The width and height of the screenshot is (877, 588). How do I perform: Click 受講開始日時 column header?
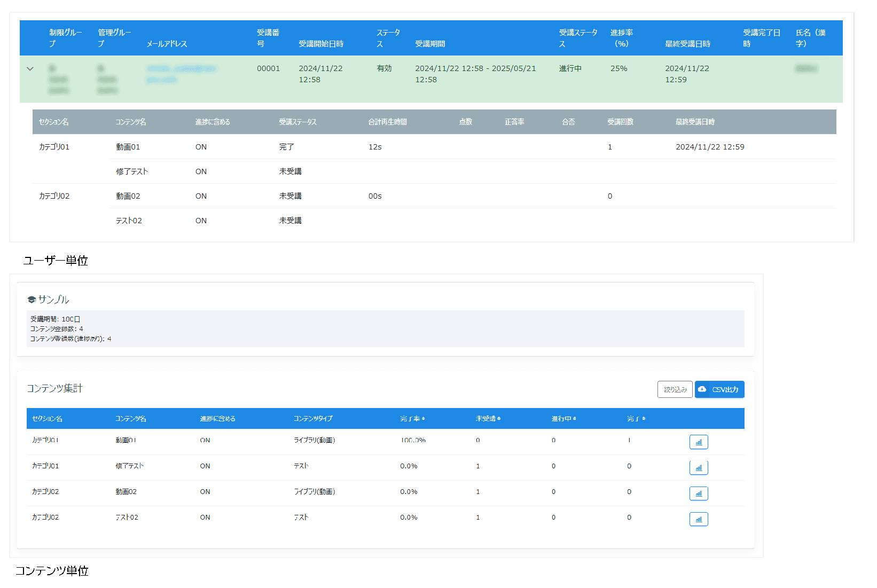coord(320,44)
